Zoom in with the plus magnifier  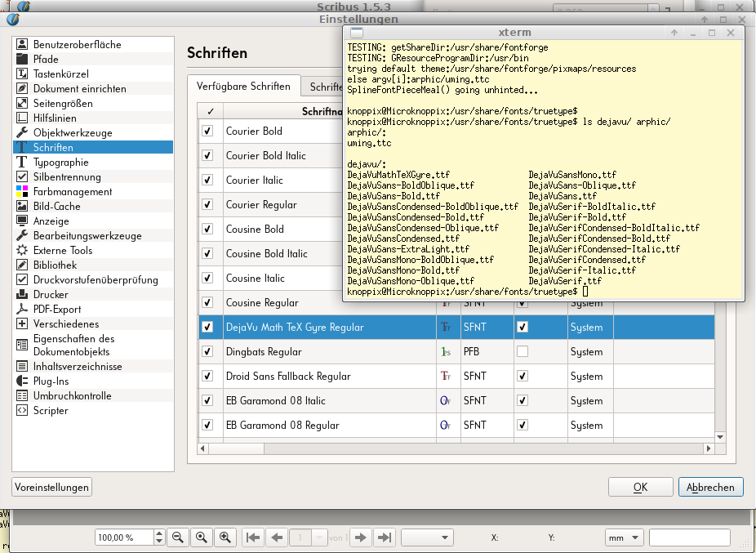click(x=225, y=537)
